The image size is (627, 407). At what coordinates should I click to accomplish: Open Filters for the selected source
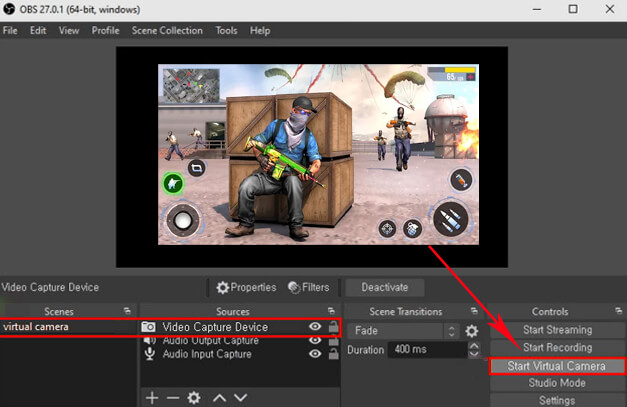coord(309,287)
